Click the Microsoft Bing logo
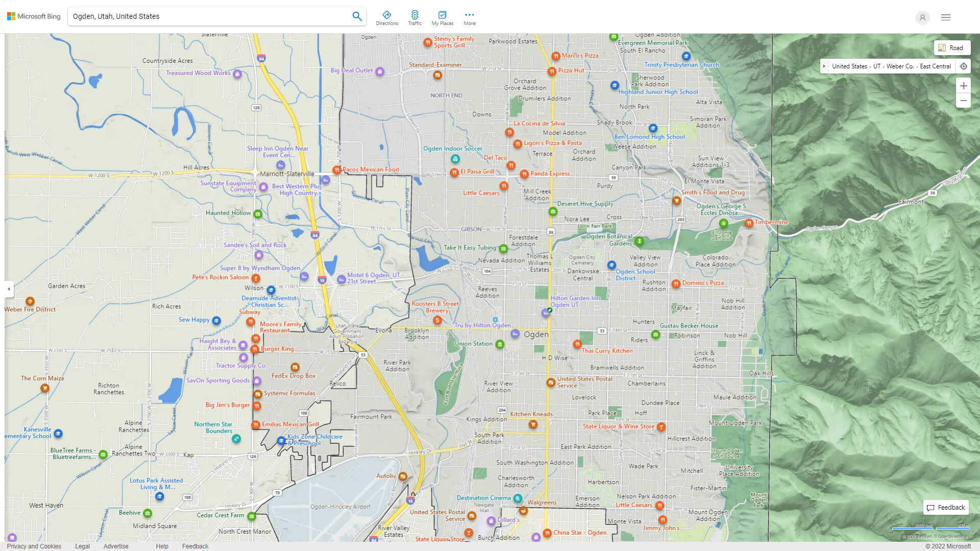Screen dimensions: 980x551 pos(33,16)
